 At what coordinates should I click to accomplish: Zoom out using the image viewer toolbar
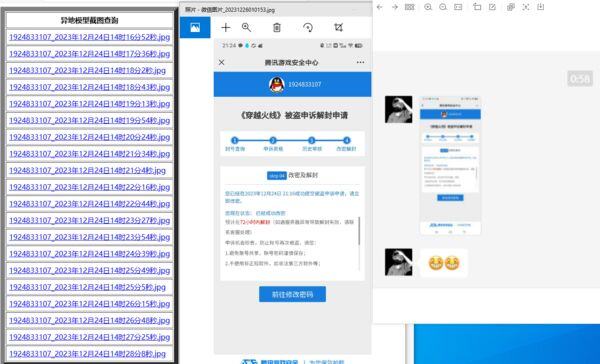(443, 7)
